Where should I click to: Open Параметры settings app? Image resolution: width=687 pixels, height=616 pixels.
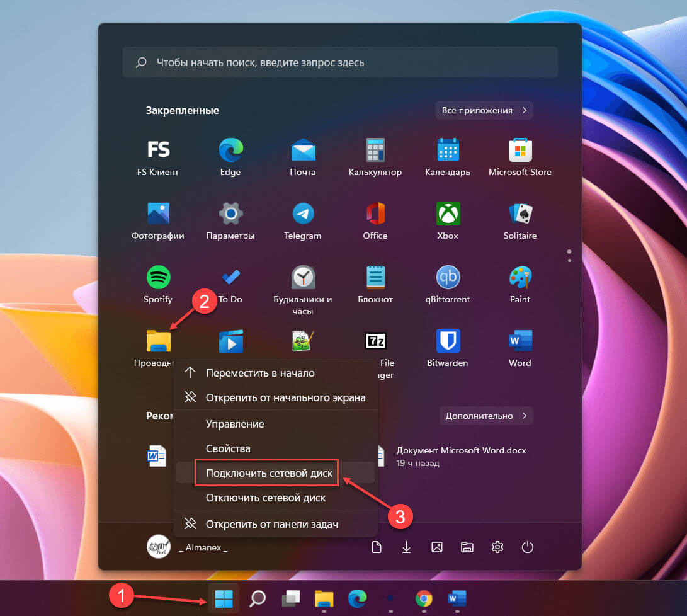point(230,221)
